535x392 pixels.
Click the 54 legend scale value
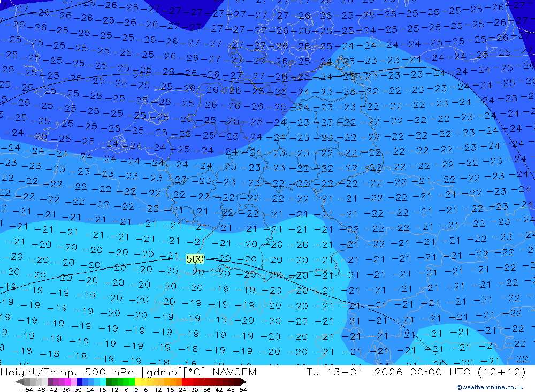243,390
